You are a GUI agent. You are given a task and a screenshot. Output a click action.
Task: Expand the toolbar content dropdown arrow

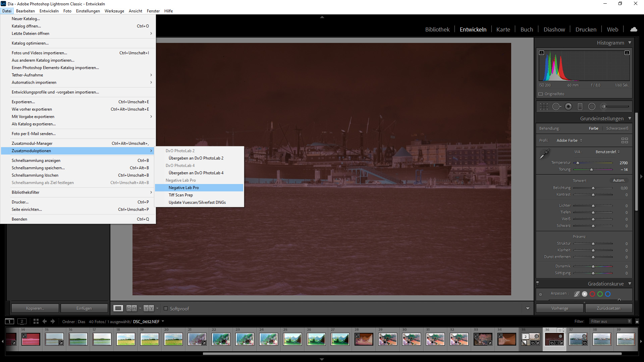[x=528, y=308]
